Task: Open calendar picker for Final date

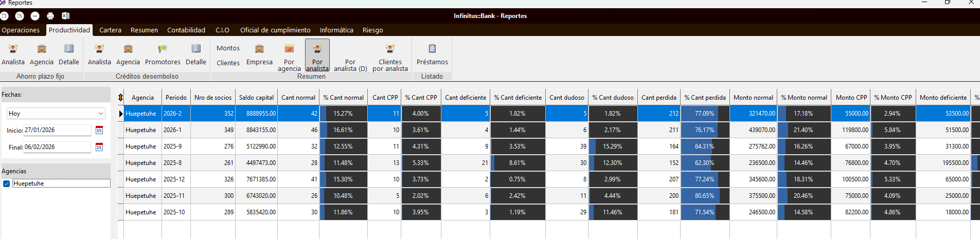Action: pos(99,148)
